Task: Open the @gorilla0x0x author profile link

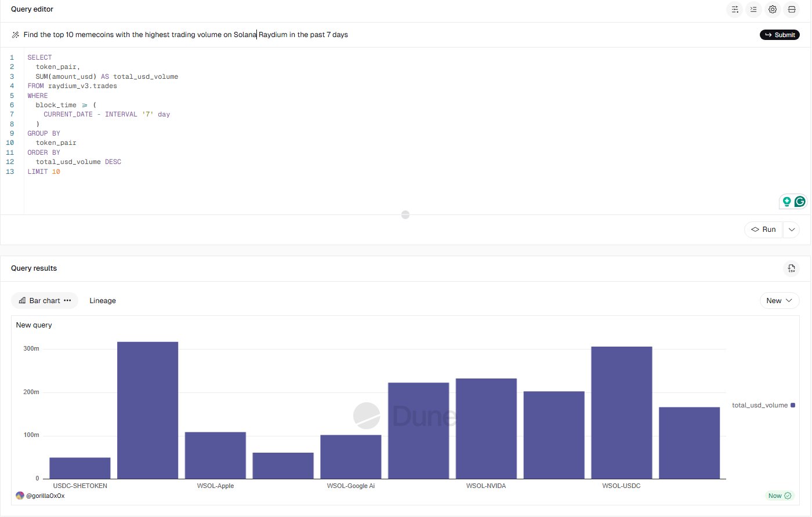Action: point(45,496)
